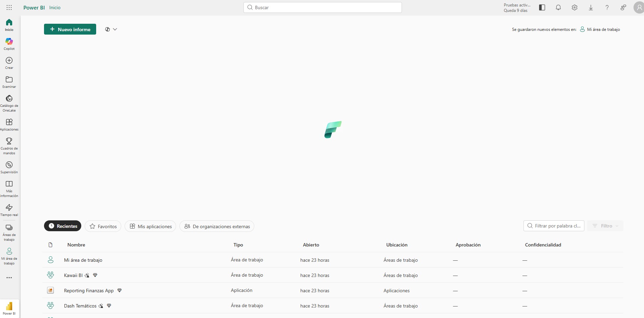Click the Mi área de trabajo save-location link
The width and height of the screenshot is (644, 318).
coord(600,29)
